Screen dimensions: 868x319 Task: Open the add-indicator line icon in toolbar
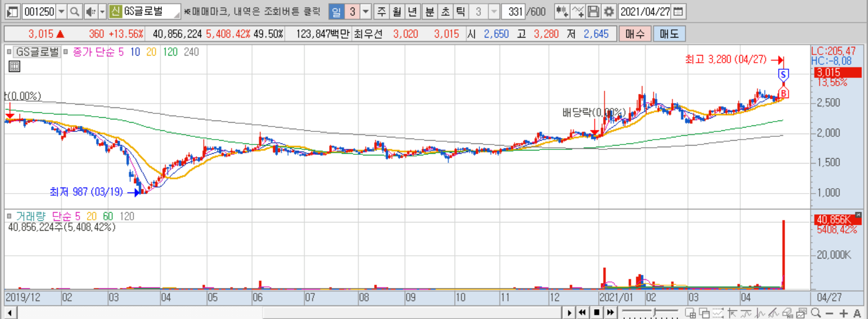pyautogui.click(x=578, y=11)
